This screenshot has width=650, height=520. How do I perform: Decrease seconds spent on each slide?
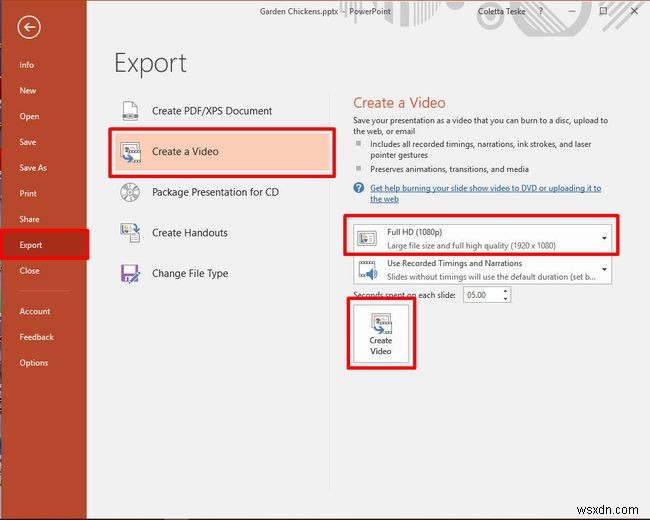click(506, 299)
